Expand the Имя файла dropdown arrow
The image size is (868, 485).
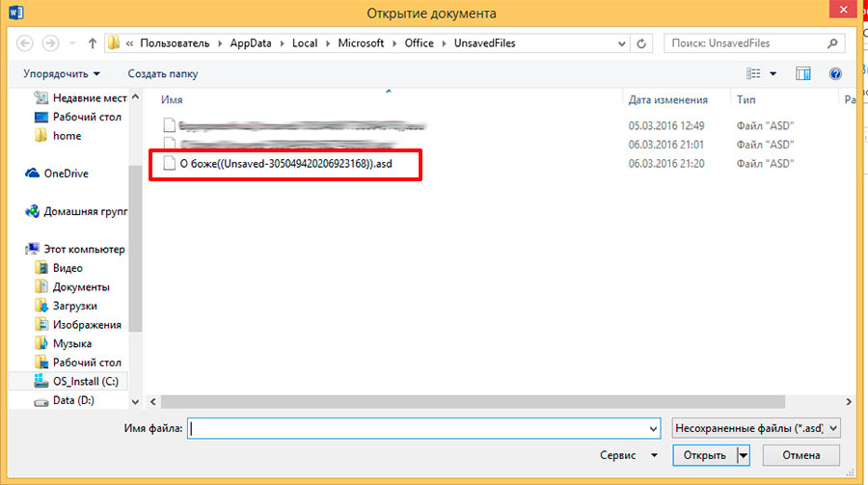tap(653, 428)
